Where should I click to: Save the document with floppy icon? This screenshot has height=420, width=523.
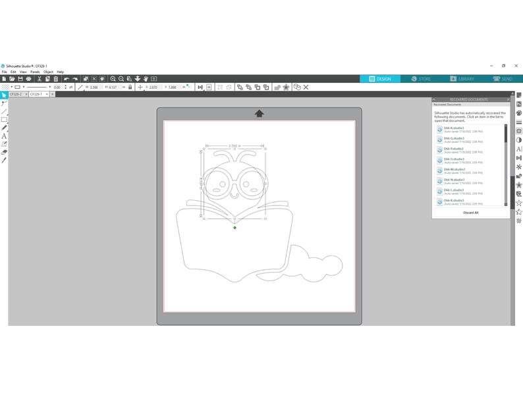tap(20, 78)
